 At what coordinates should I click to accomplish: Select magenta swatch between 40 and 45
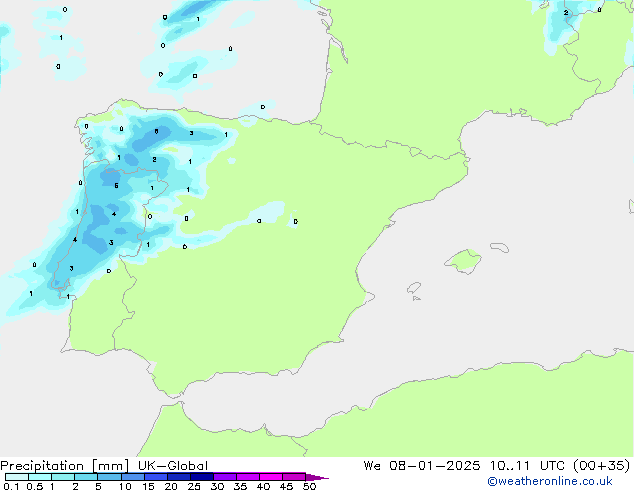coord(271,477)
